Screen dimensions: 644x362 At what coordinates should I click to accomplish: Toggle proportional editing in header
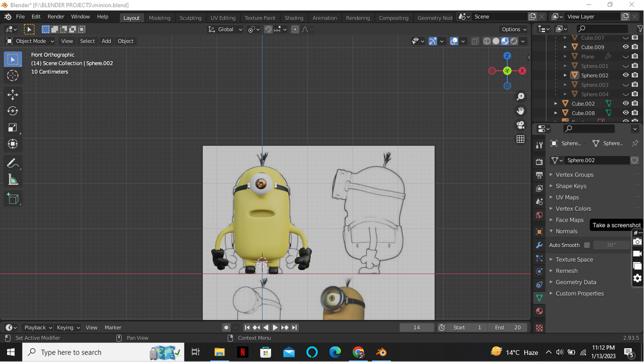pyautogui.click(x=295, y=29)
